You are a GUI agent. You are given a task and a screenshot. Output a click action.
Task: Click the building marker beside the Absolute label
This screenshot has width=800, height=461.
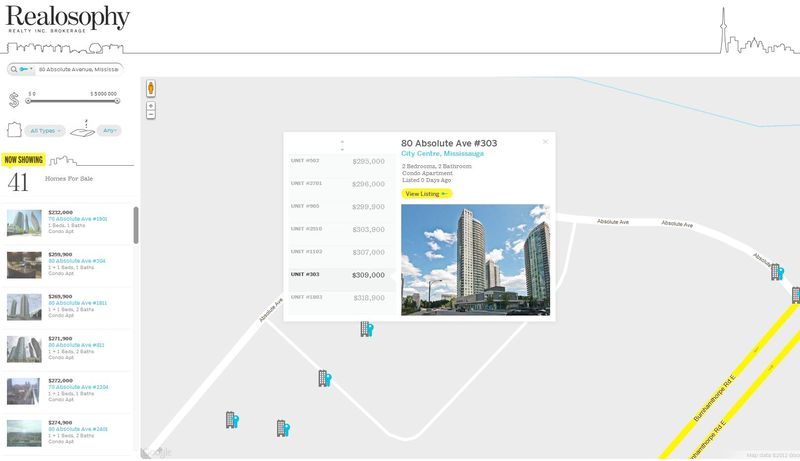(x=777, y=272)
